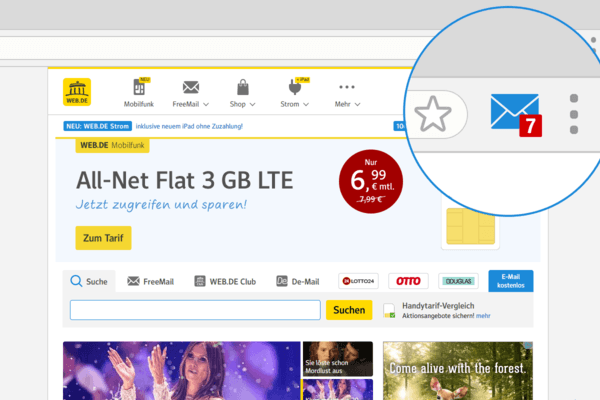
Task: Expand the Shop dropdown arrow
Action: point(252,104)
